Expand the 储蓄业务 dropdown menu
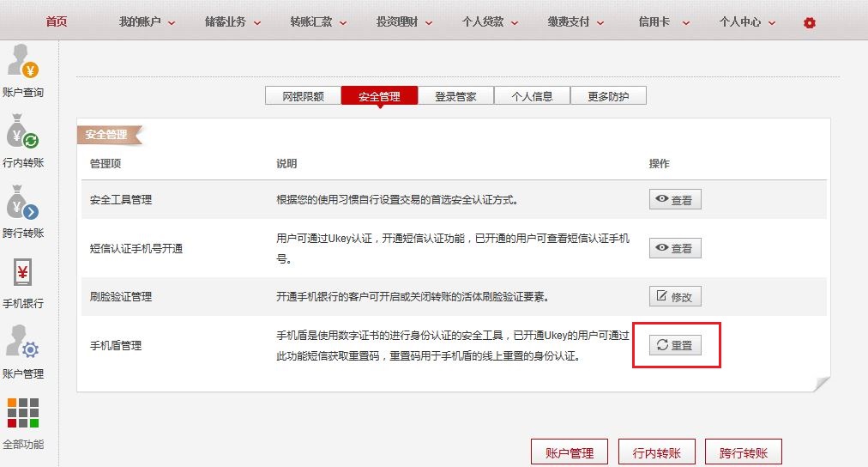The height and width of the screenshot is (467, 868). [x=232, y=21]
